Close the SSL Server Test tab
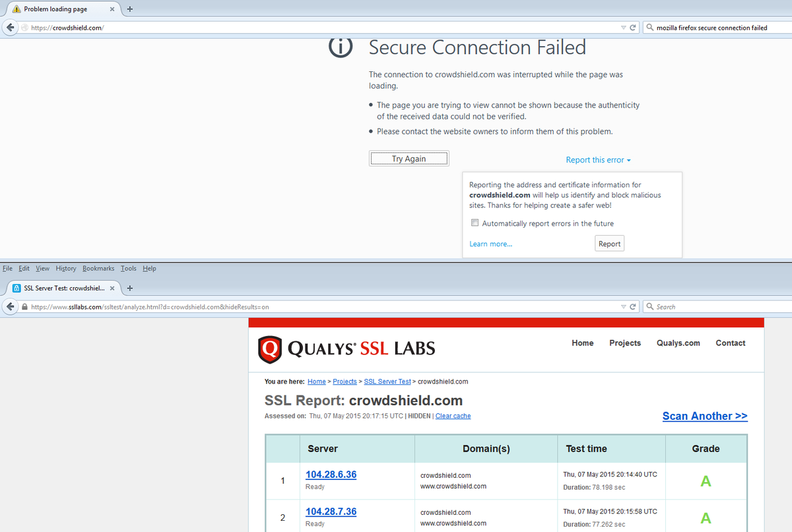The width and height of the screenshot is (792, 532). coord(112,288)
